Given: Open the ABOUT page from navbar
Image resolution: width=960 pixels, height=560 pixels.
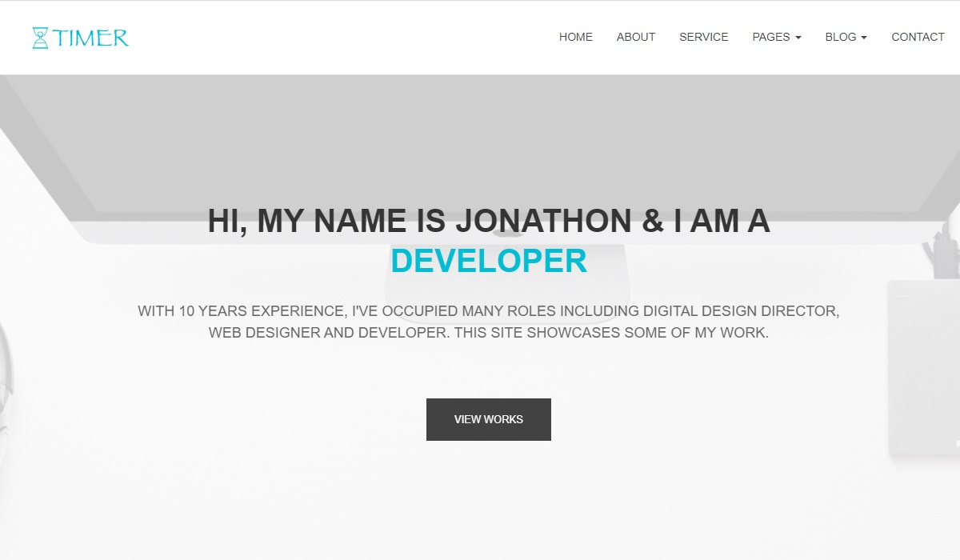Looking at the screenshot, I should pyautogui.click(x=635, y=37).
